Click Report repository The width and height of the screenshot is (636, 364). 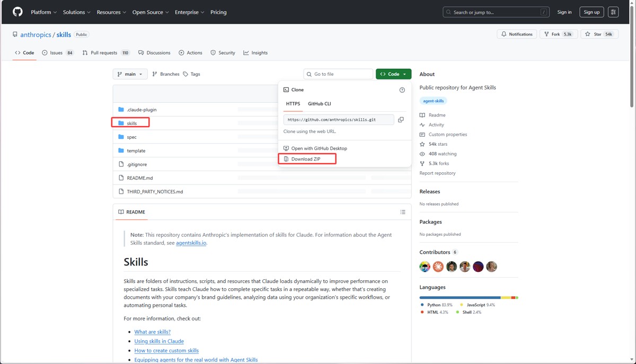tap(437, 173)
